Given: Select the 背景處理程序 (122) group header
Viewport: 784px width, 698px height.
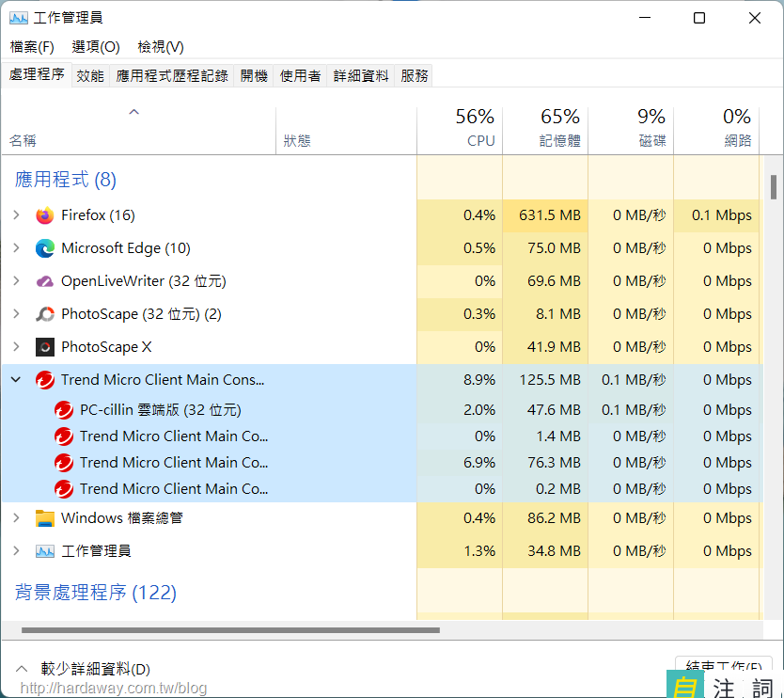Looking at the screenshot, I should (x=96, y=593).
